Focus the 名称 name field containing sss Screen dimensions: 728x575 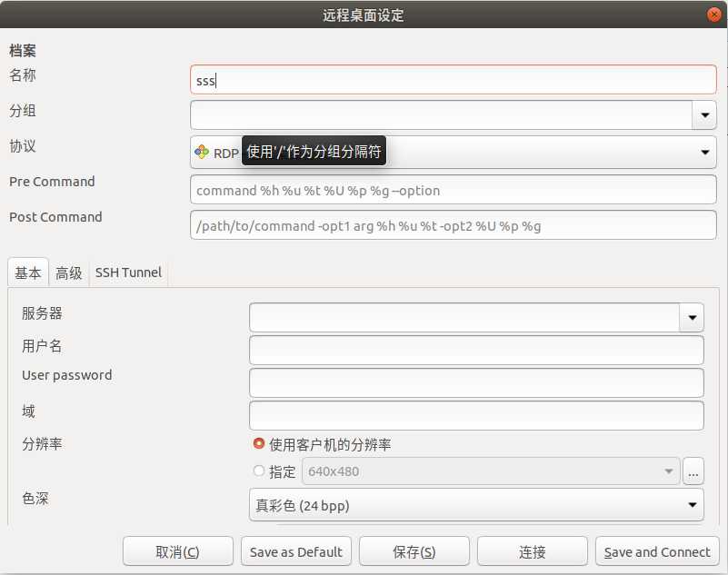pos(454,80)
